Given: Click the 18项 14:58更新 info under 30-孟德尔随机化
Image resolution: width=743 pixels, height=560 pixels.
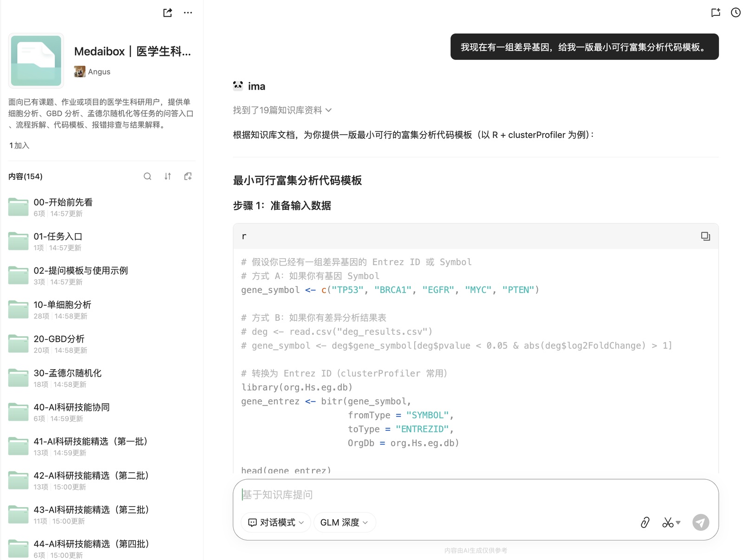Looking at the screenshot, I should (x=60, y=384).
